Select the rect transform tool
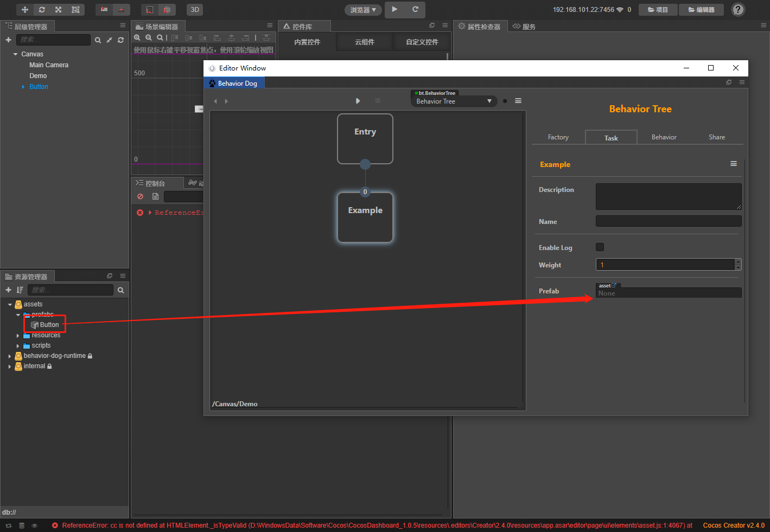Screen dimensions: 770x532 (x=75, y=10)
